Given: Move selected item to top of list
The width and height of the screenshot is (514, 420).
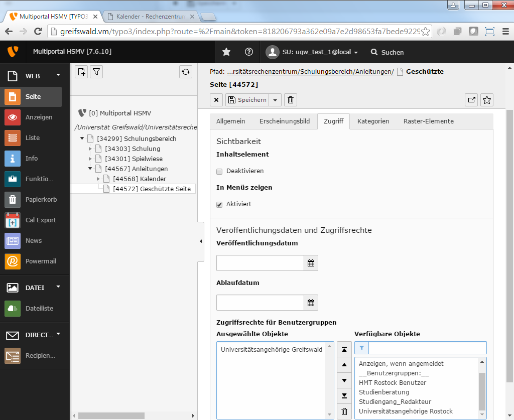Looking at the screenshot, I should pos(344,349).
